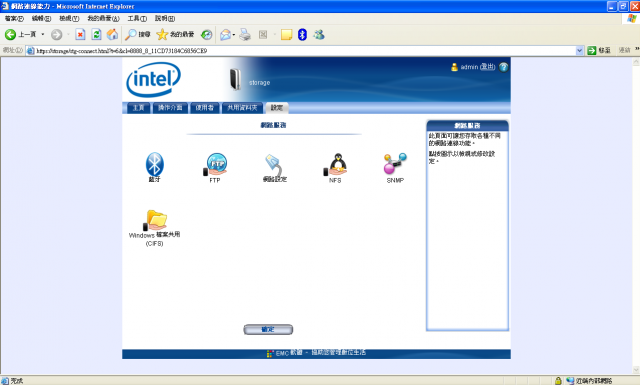The width and height of the screenshot is (640, 385).
Task: Click the EMC footer link
Action: pyautogui.click(x=316, y=353)
